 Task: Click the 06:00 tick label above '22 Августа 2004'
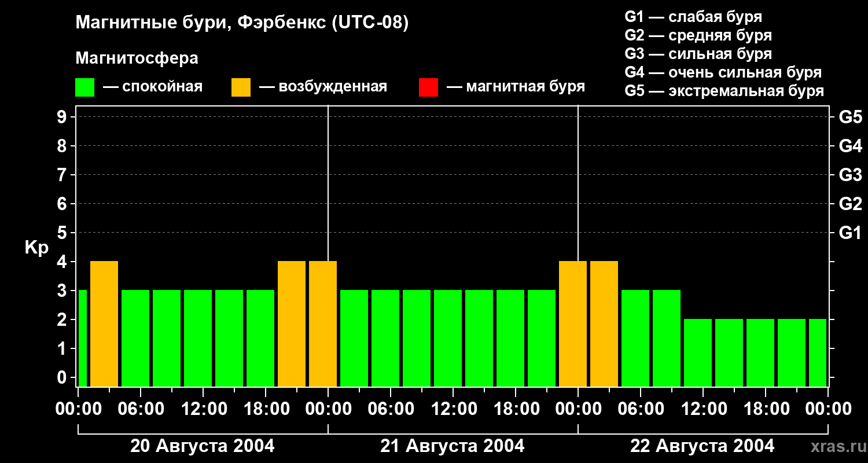641,409
